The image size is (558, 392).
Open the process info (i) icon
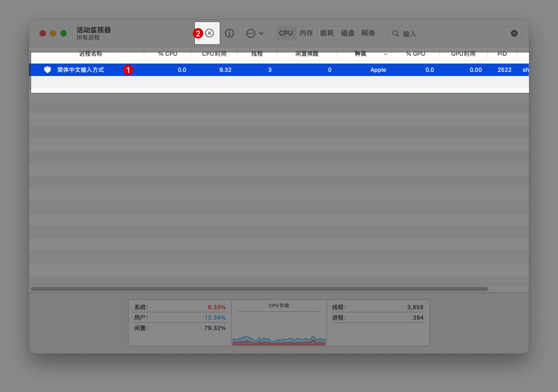229,33
